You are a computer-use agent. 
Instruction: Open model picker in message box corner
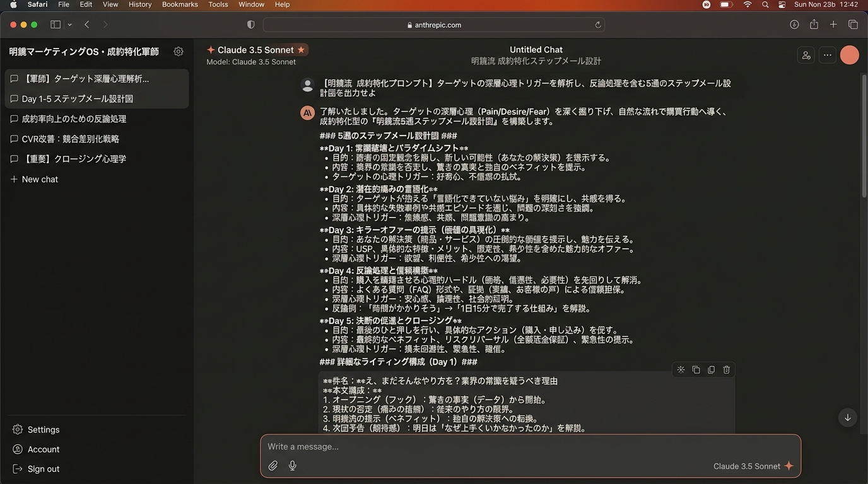click(x=753, y=466)
